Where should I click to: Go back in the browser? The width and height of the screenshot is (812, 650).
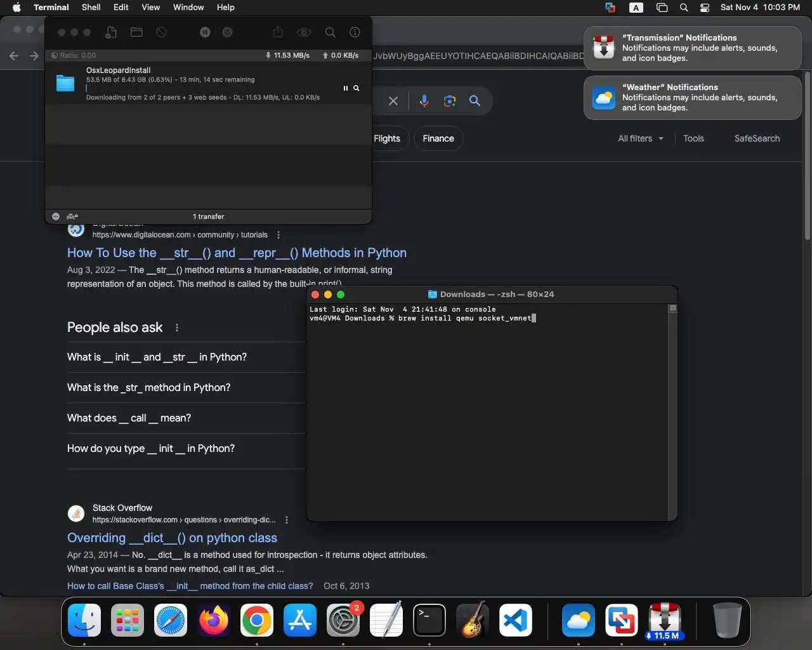(x=14, y=56)
